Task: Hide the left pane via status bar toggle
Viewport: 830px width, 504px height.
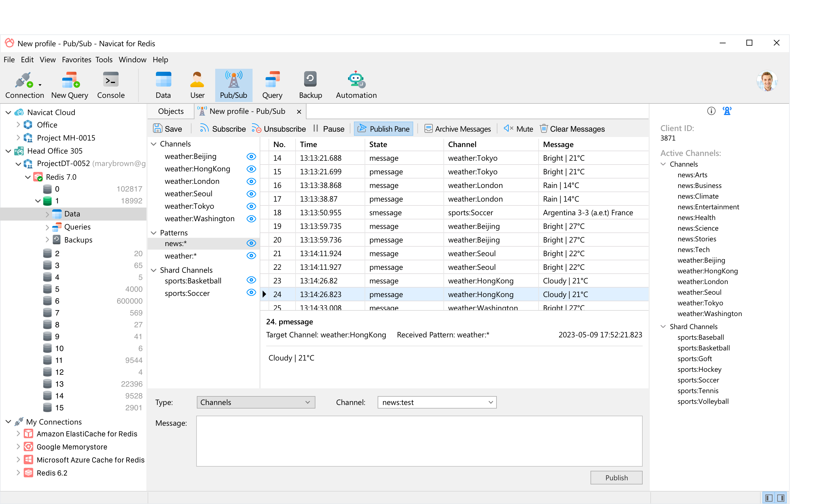Action: coord(769,498)
